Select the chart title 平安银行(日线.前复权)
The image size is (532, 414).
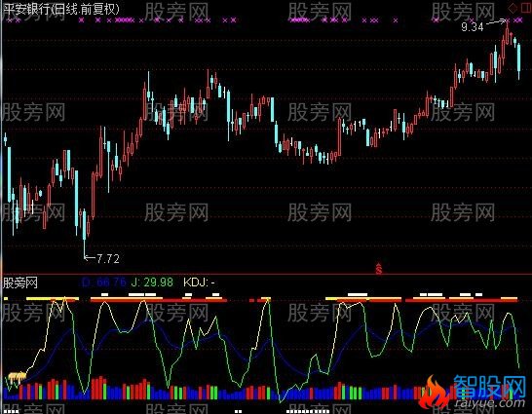61,9
